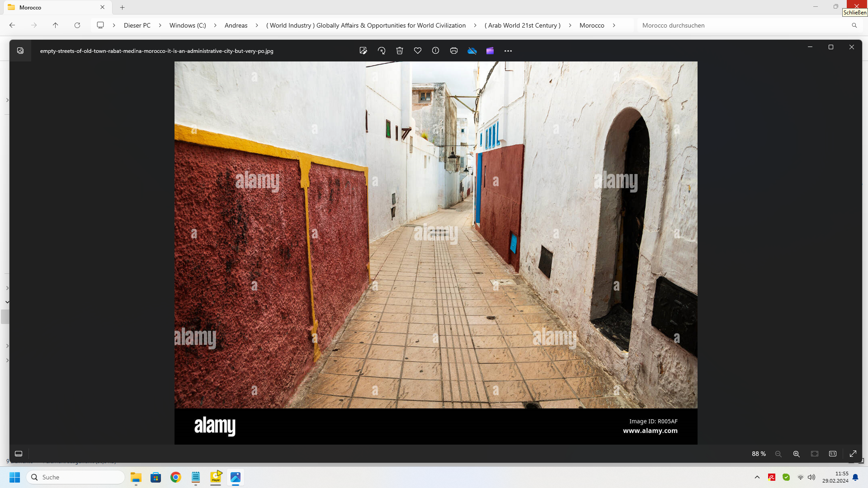Show hidden system tray icons
This screenshot has width=868, height=488.
click(757, 477)
